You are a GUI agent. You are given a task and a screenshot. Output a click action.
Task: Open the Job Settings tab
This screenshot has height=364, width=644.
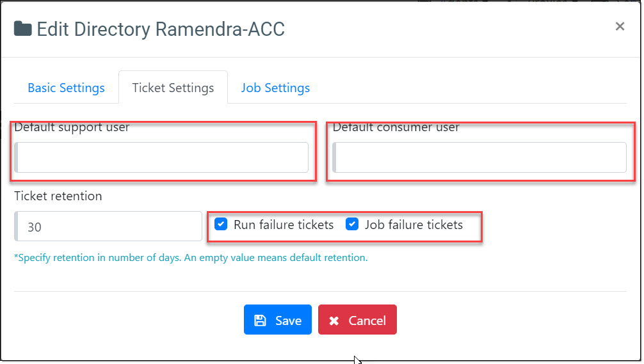coord(275,88)
